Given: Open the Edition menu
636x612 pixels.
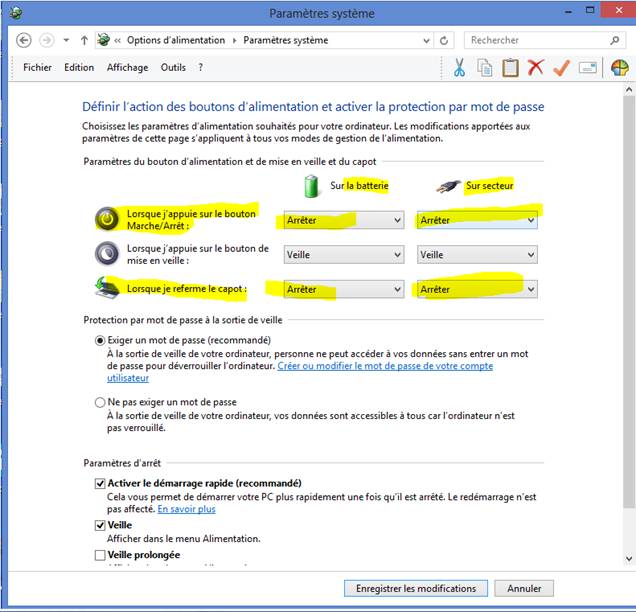Looking at the screenshot, I should click(x=79, y=67).
